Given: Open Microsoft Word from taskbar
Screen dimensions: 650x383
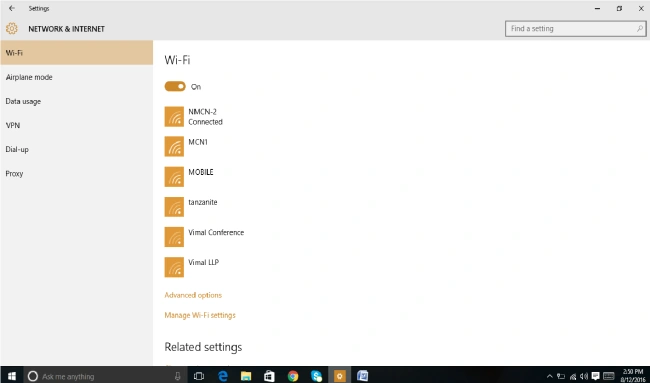Looking at the screenshot, I should pos(363,376).
